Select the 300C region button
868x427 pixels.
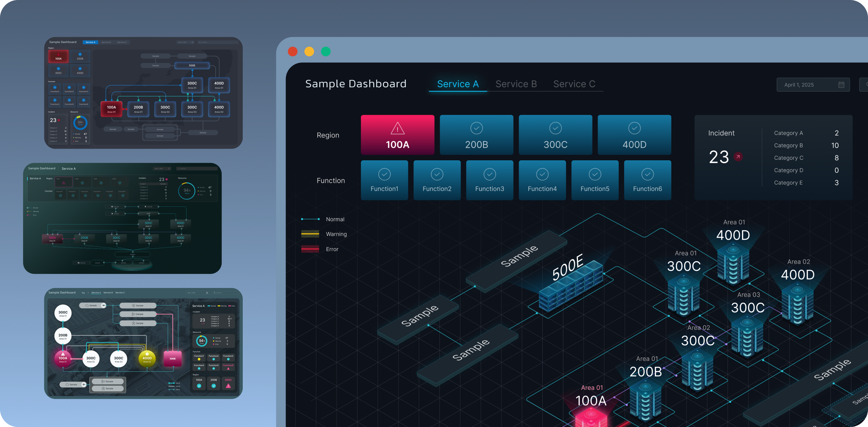[x=555, y=135]
